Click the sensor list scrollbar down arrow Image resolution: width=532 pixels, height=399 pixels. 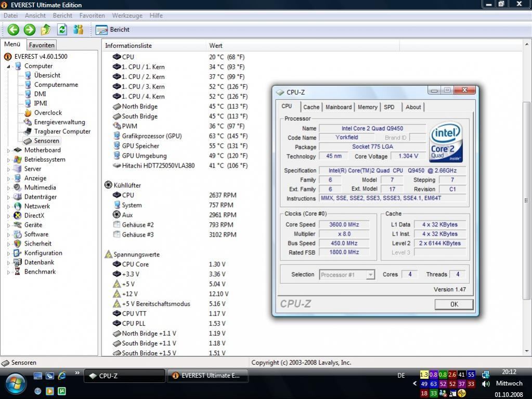pos(527,352)
